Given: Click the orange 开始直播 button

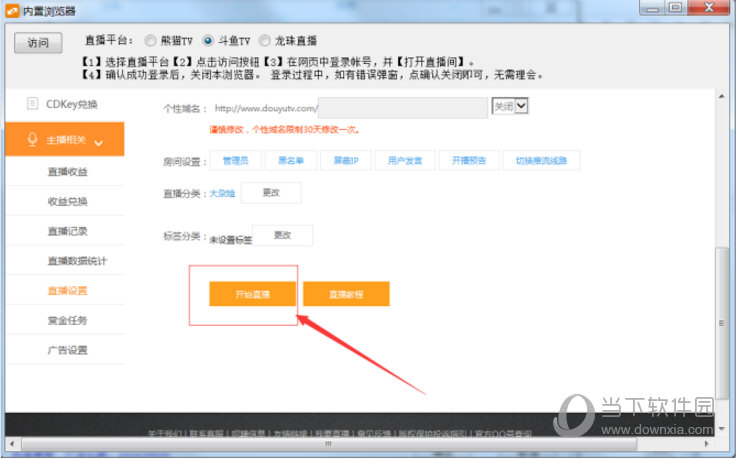Looking at the screenshot, I should (252, 294).
